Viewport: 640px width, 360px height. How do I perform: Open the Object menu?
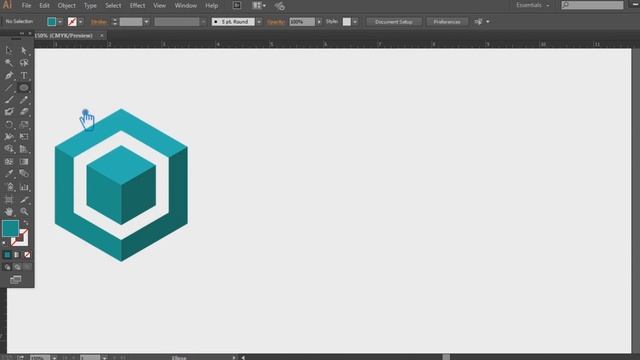point(67,5)
